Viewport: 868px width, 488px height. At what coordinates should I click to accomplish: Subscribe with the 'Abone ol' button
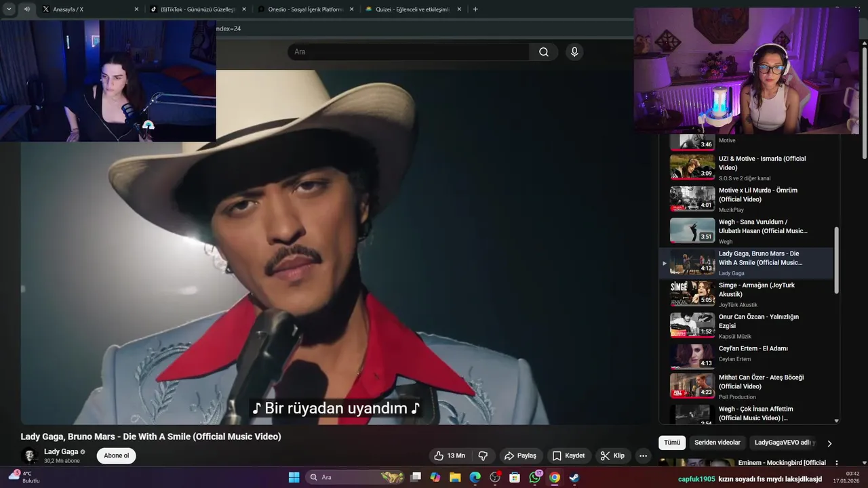(117, 455)
